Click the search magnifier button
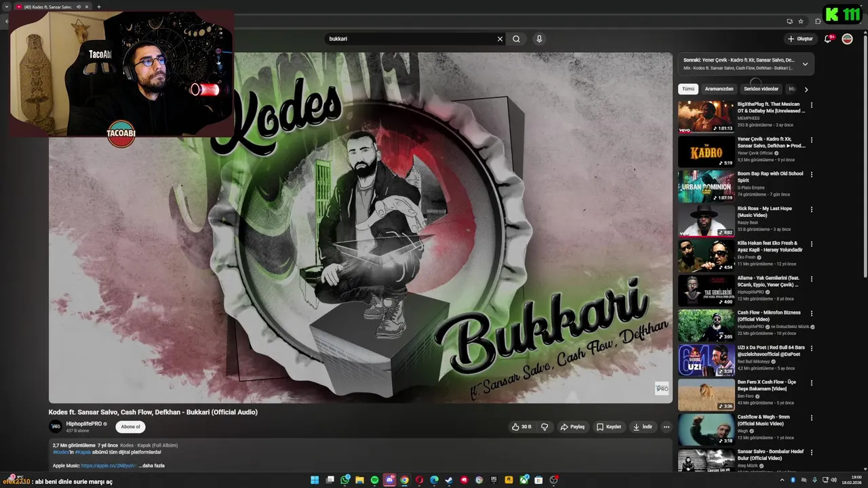Viewport: 868px width, 488px height. point(516,39)
